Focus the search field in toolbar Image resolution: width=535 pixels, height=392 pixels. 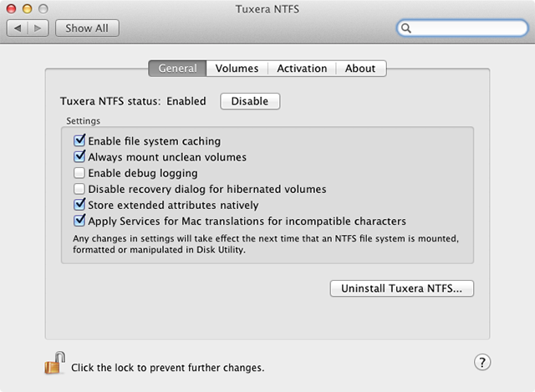point(462,28)
